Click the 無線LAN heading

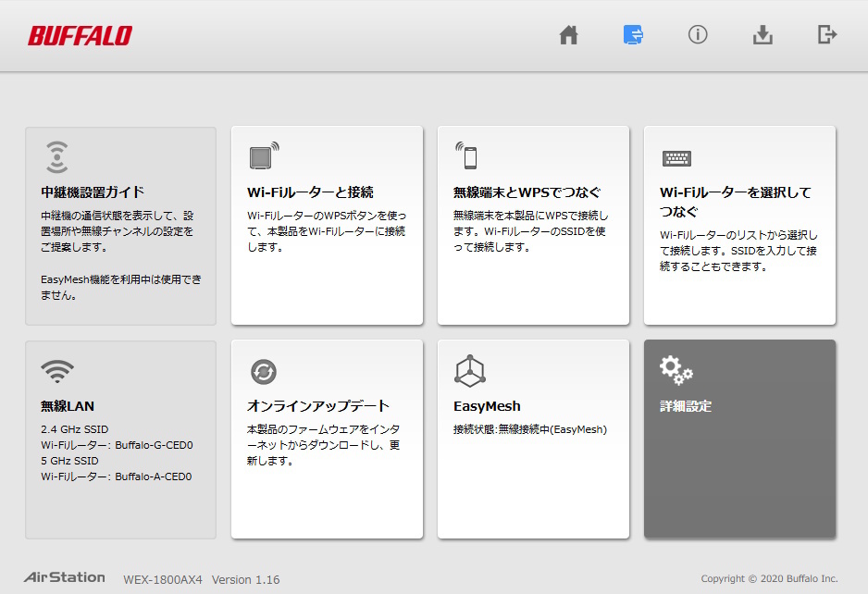pyautogui.click(x=68, y=406)
